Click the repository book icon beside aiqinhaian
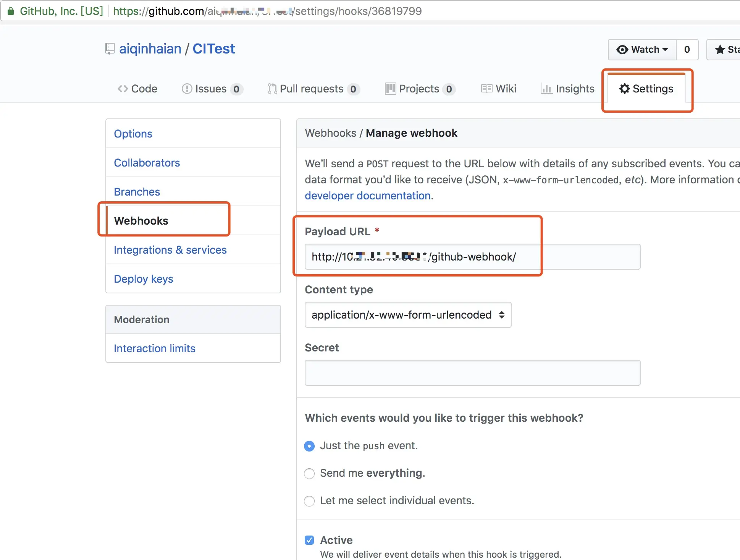This screenshot has height=560, width=740. pyautogui.click(x=110, y=49)
